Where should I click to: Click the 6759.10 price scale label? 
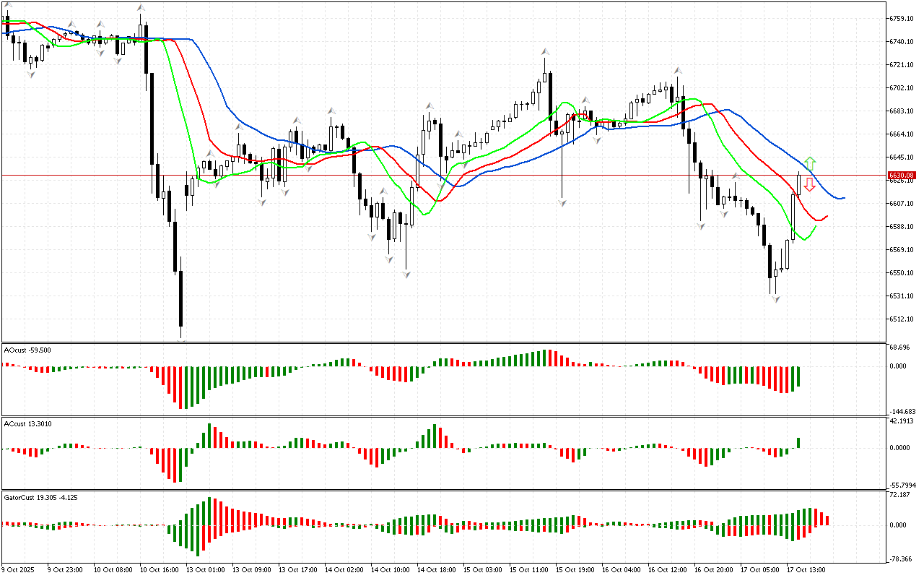point(902,18)
